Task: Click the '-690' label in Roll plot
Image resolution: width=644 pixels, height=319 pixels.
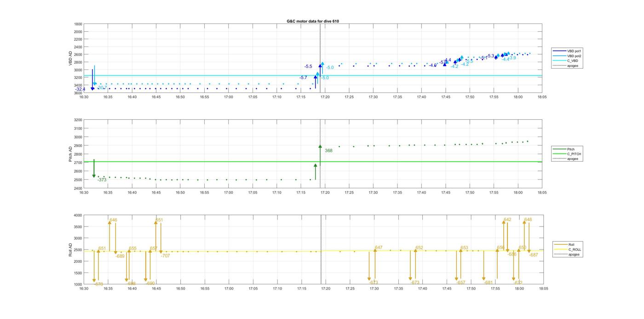Action: click(150, 284)
